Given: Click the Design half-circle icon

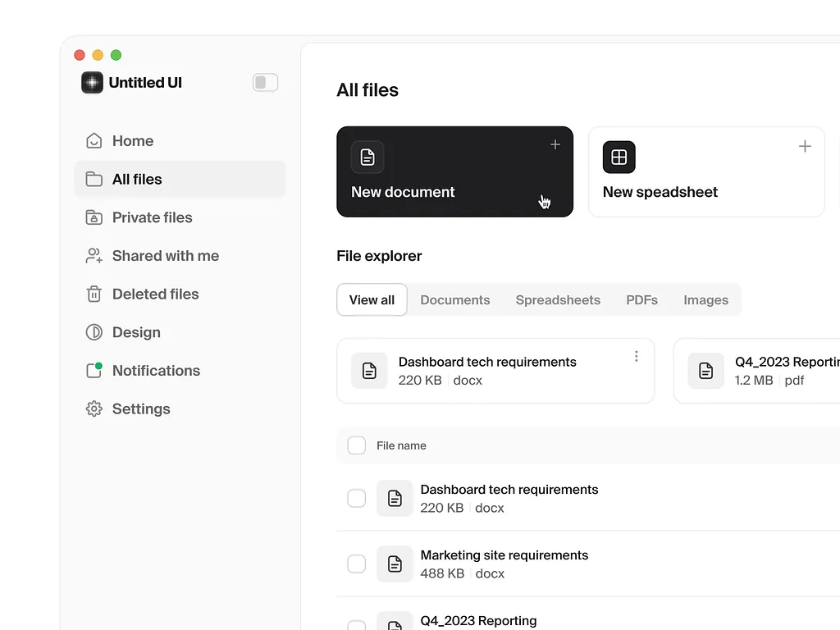Looking at the screenshot, I should pyautogui.click(x=94, y=332).
